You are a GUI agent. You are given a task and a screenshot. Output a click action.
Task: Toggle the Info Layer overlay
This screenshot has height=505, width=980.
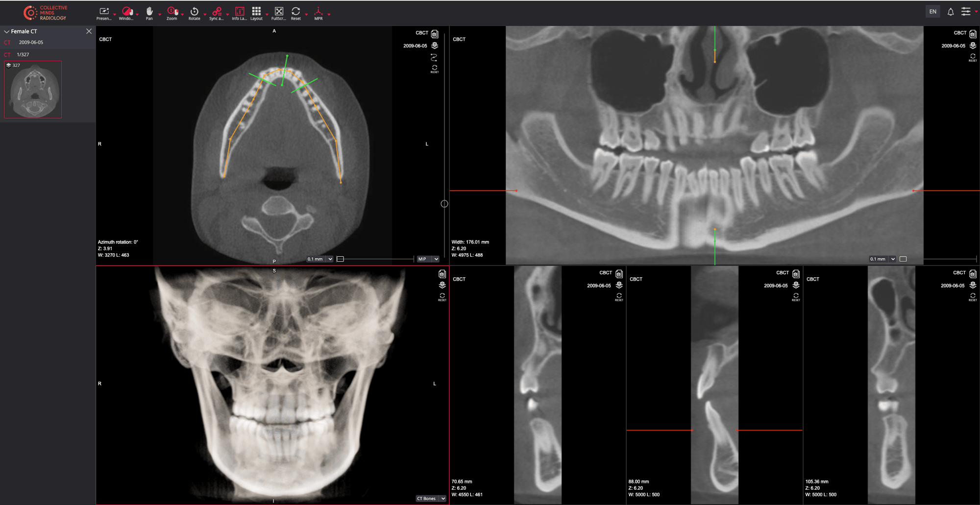coord(240,13)
